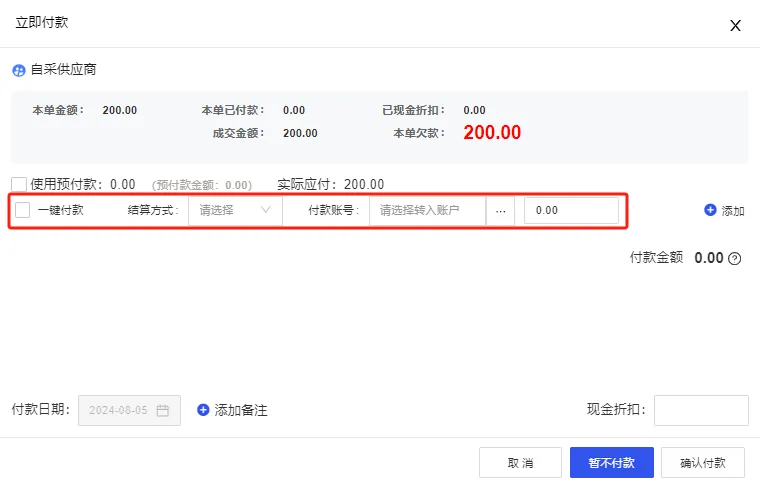The height and width of the screenshot is (478, 760).
Task: Click into the 现金折扣 input box
Action: click(x=700, y=410)
